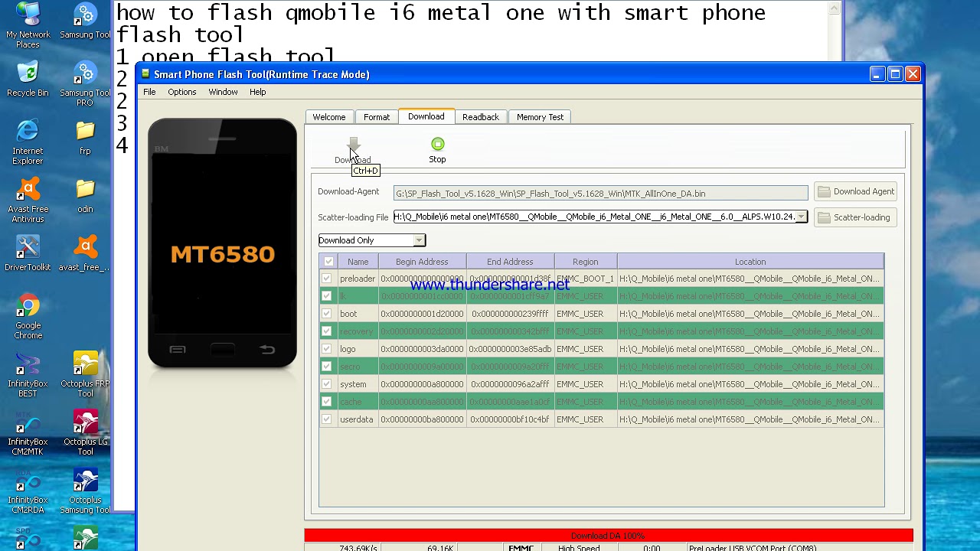Screen dimensions: 980x551
Task: Toggle the lk partition checkbox
Action: pyautogui.click(x=327, y=296)
